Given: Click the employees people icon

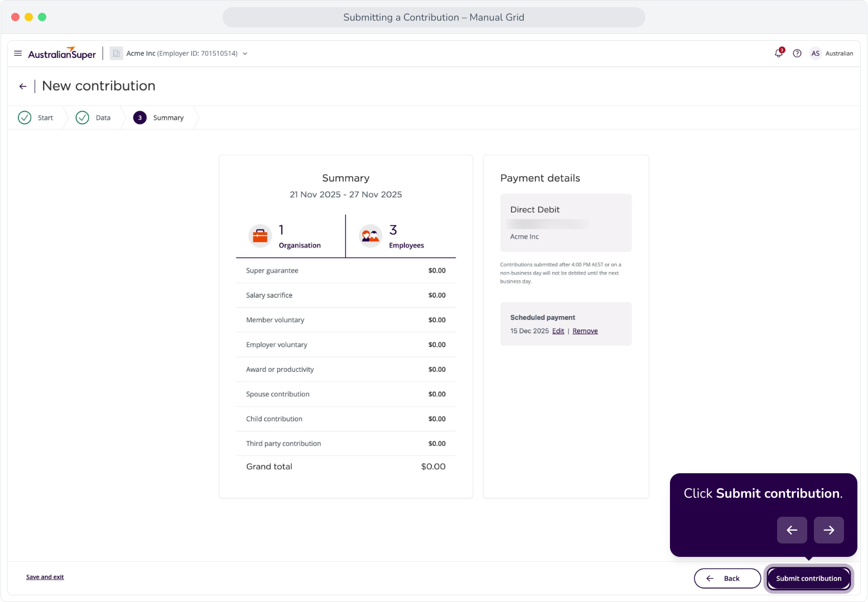Looking at the screenshot, I should (370, 236).
